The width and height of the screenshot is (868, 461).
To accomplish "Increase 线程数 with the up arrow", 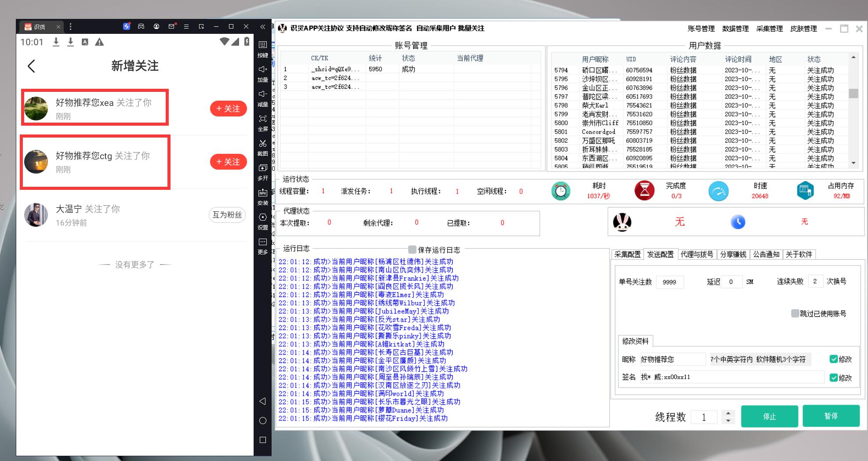I will pyautogui.click(x=728, y=413).
